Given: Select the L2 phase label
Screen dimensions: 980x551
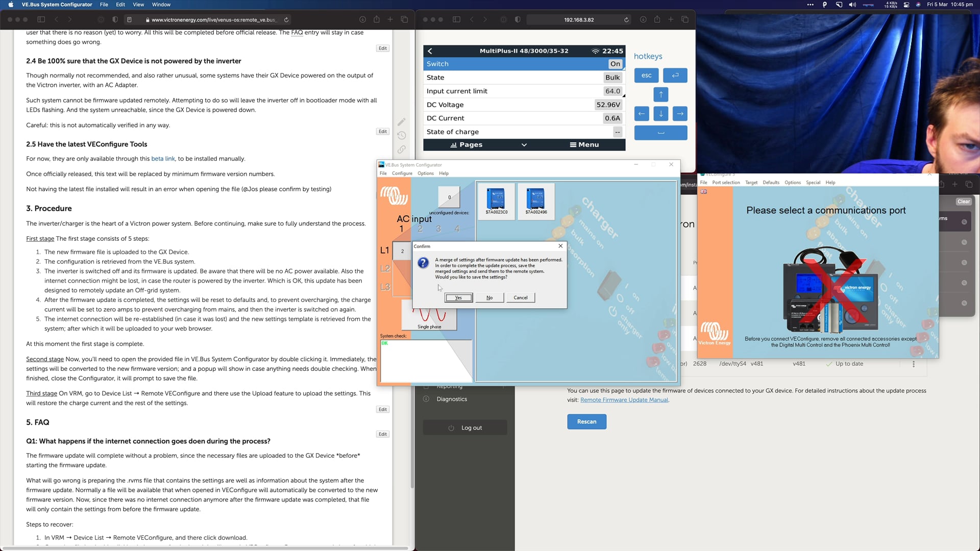Looking at the screenshot, I should (385, 268).
